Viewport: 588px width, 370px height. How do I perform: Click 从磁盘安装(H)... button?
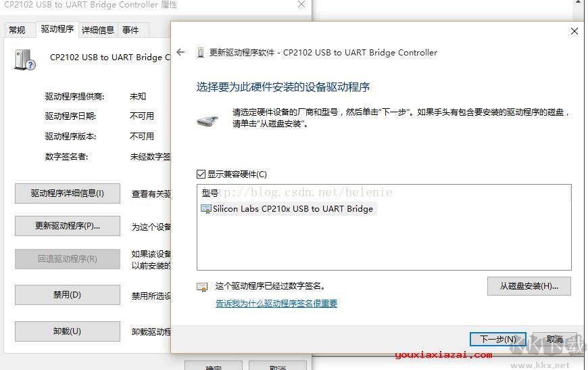[529, 286]
